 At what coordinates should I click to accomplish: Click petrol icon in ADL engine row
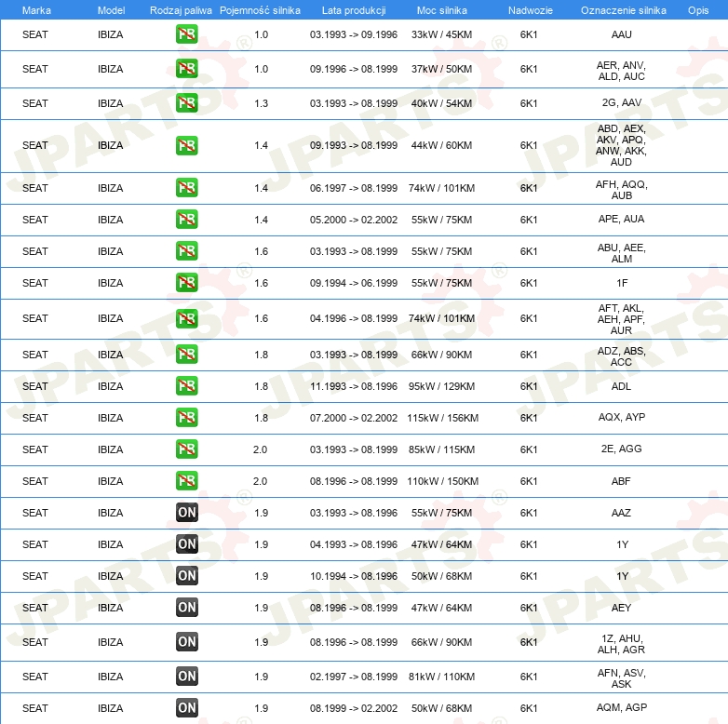[x=186, y=385]
